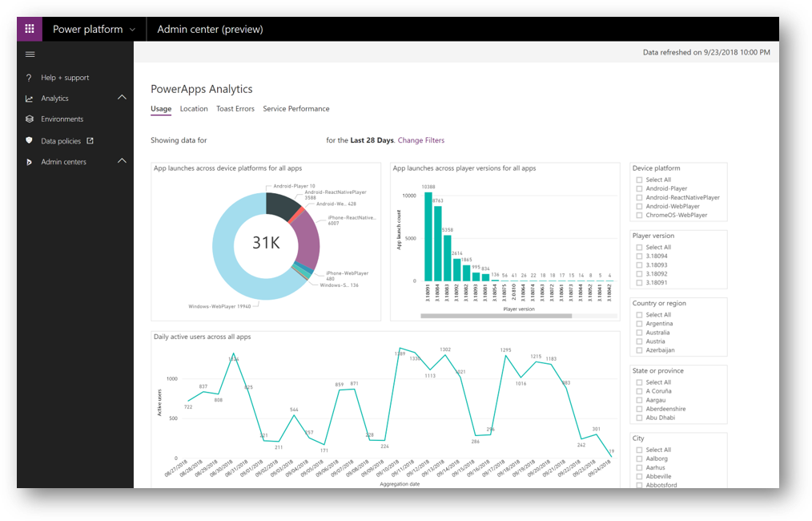The width and height of the screenshot is (812, 521).
Task: Click the Help + support question mark icon
Action: click(x=30, y=78)
